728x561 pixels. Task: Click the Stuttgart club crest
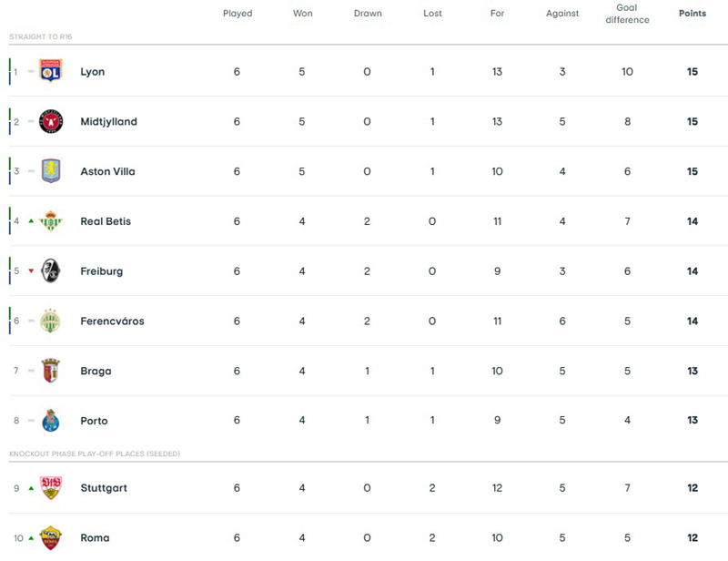point(51,488)
